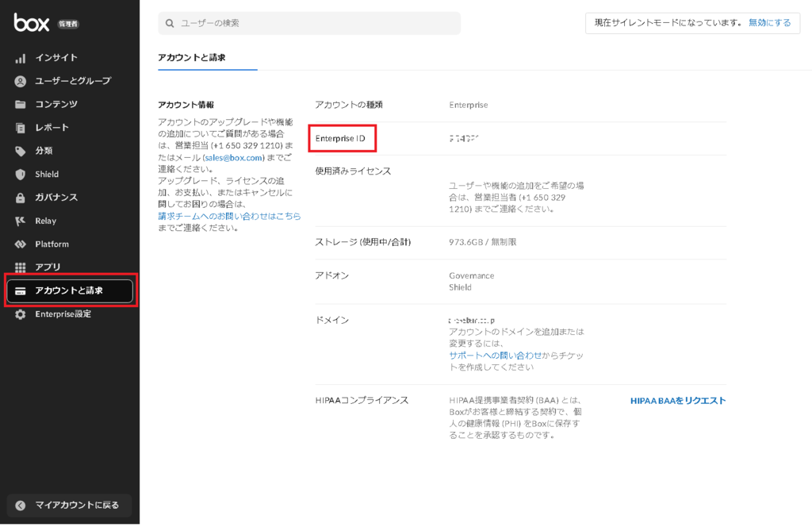
Task: Click the HIPAA BAAをリクエスト link
Action: [x=678, y=401]
